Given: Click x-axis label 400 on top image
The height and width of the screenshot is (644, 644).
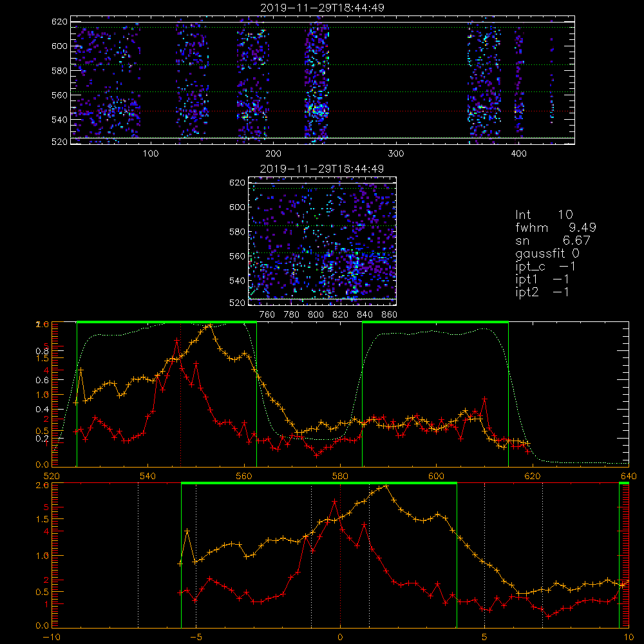Looking at the screenshot, I should (518, 154).
